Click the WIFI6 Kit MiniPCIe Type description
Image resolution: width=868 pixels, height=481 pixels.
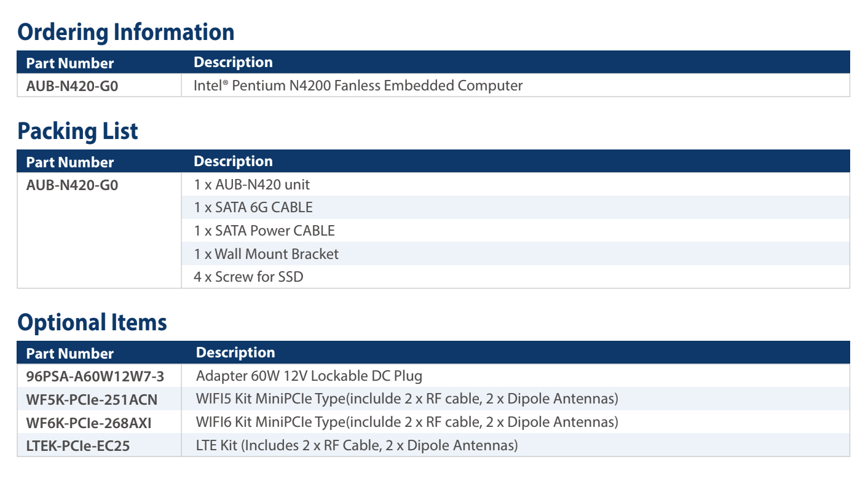click(x=406, y=422)
